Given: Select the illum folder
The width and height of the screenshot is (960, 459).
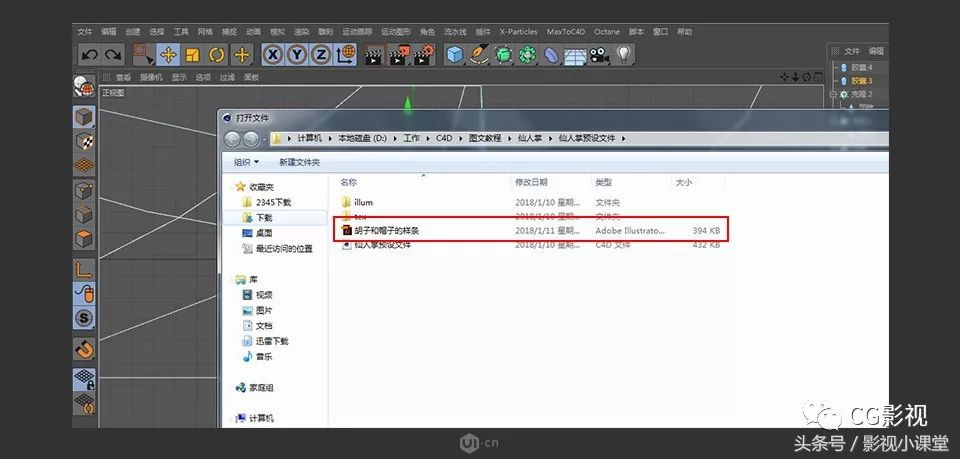Looking at the screenshot, I should [x=363, y=202].
